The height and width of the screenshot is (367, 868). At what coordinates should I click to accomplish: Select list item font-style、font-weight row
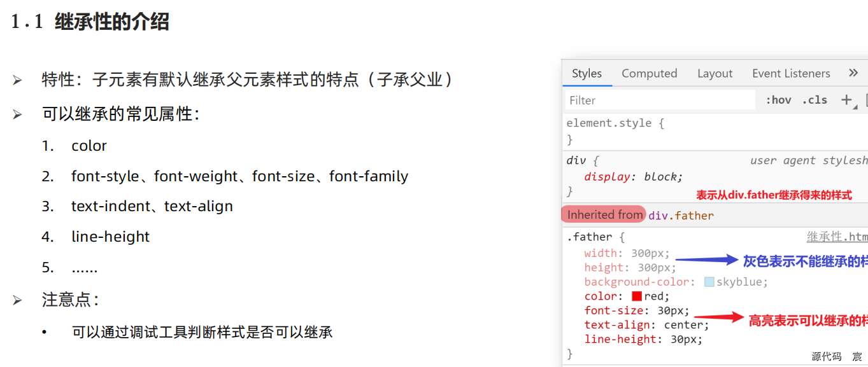point(239,176)
